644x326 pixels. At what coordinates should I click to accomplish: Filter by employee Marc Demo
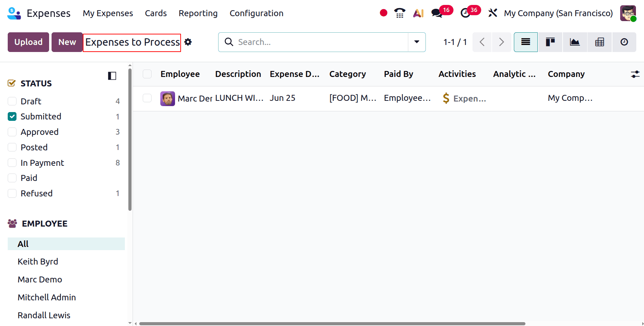coord(40,280)
